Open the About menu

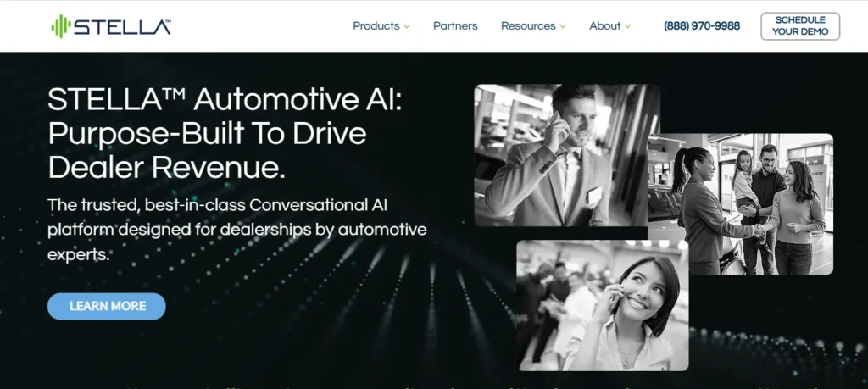[x=604, y=26]
